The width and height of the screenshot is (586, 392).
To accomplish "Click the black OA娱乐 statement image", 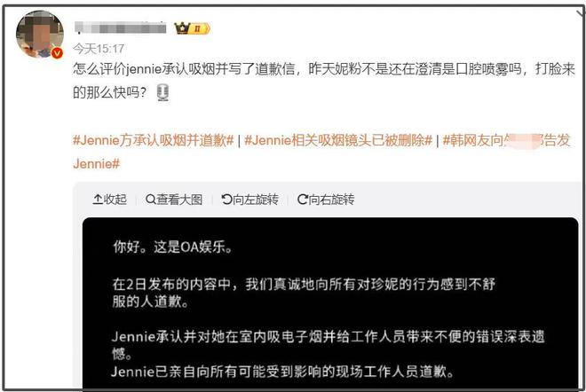I will 330,302.
